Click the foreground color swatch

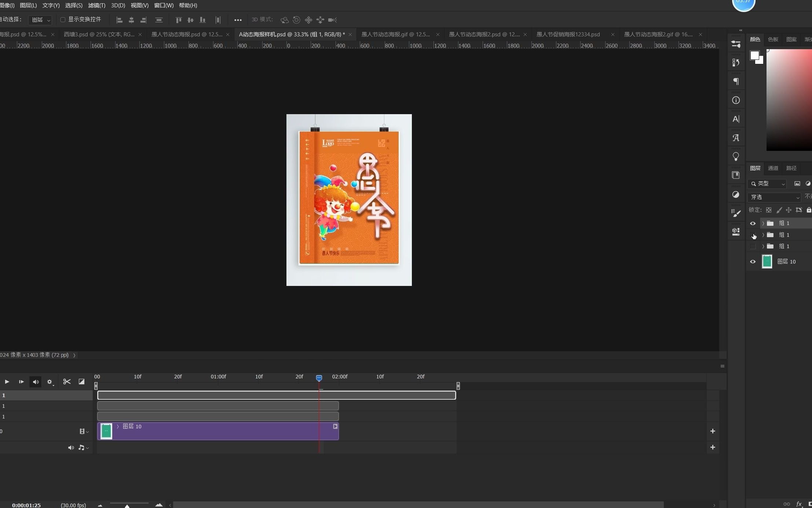click(754, 55)
